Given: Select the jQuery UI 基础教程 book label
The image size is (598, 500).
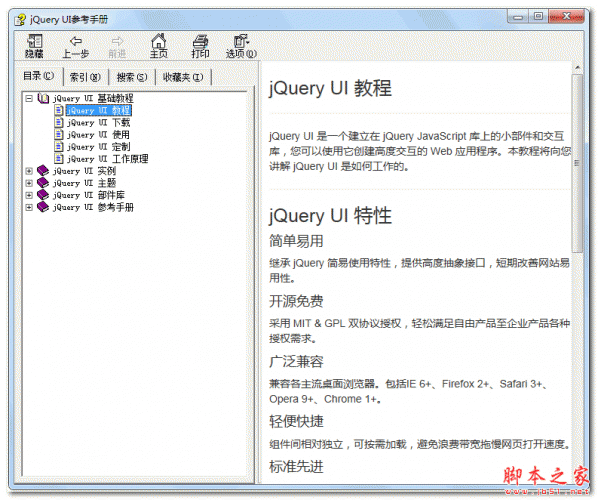Looking at the screenshot, I should 93,98.
